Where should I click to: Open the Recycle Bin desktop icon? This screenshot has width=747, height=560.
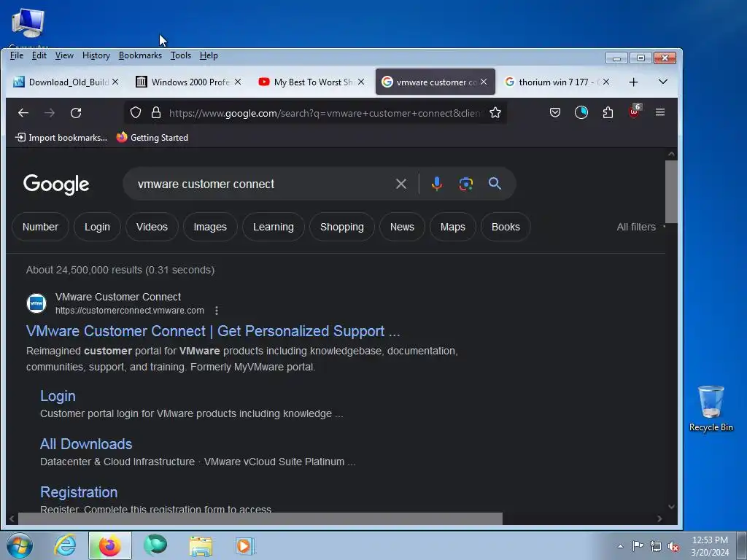point(711,408)
